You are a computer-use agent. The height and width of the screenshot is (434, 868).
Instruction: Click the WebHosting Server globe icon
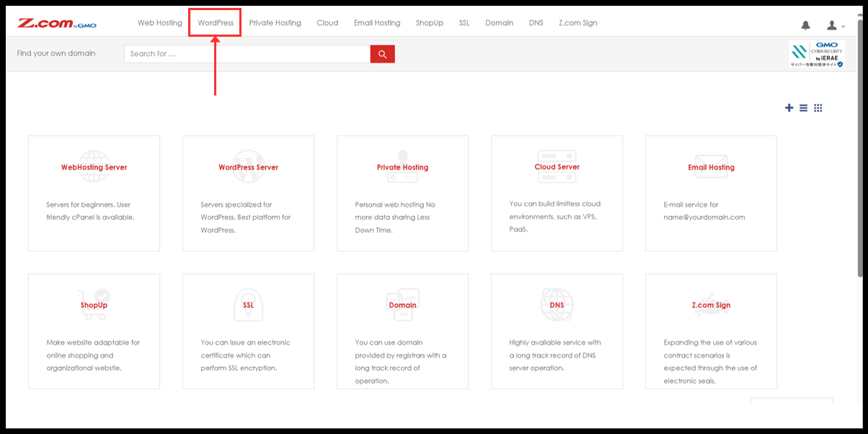click(94, 167)
